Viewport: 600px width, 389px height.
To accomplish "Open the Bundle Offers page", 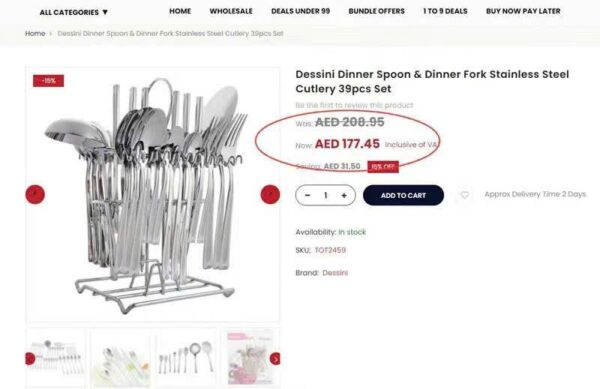I will pos(377,11).
